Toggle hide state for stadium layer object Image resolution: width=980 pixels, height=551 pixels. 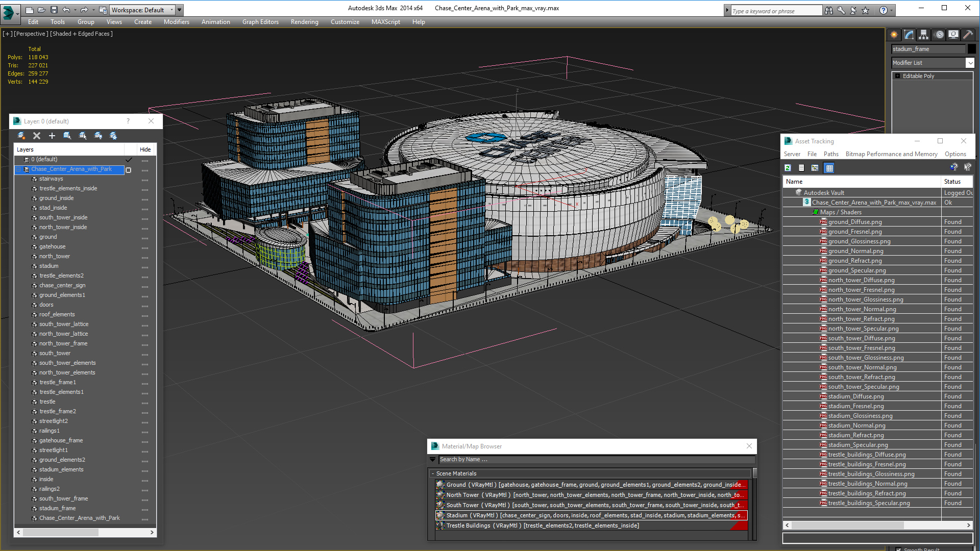pos(145,267)
